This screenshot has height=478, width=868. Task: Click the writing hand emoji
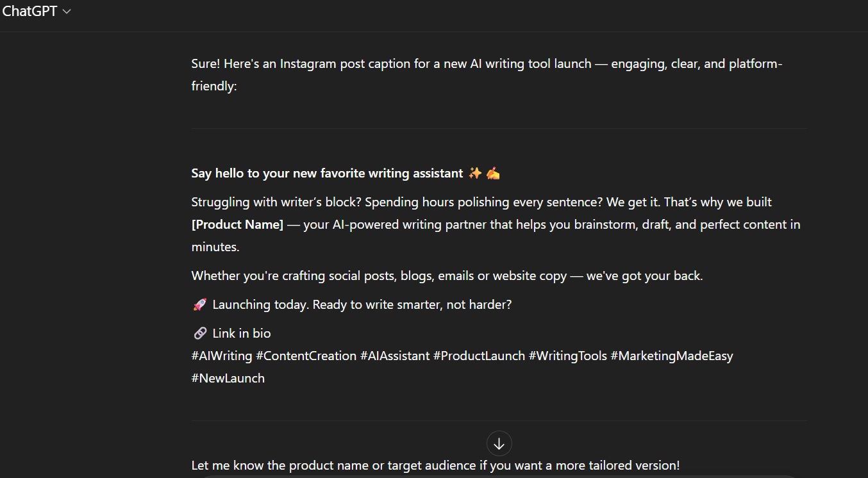coord(492,173)
